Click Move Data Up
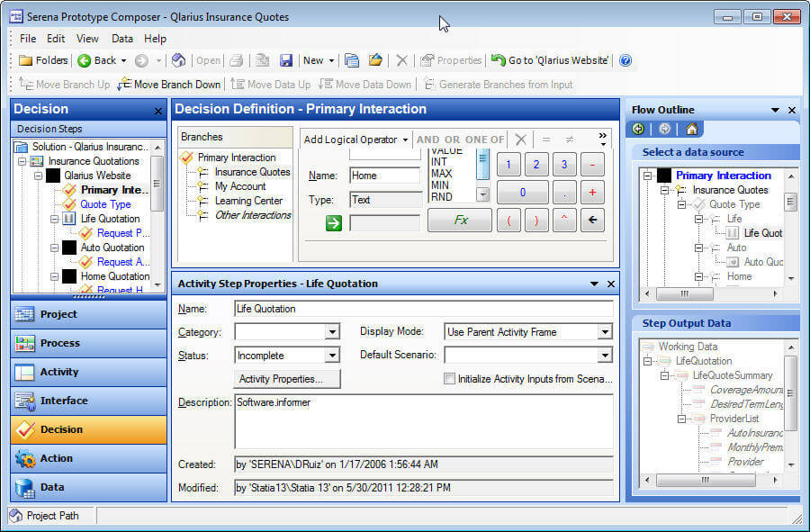 [x=271, y=85]
